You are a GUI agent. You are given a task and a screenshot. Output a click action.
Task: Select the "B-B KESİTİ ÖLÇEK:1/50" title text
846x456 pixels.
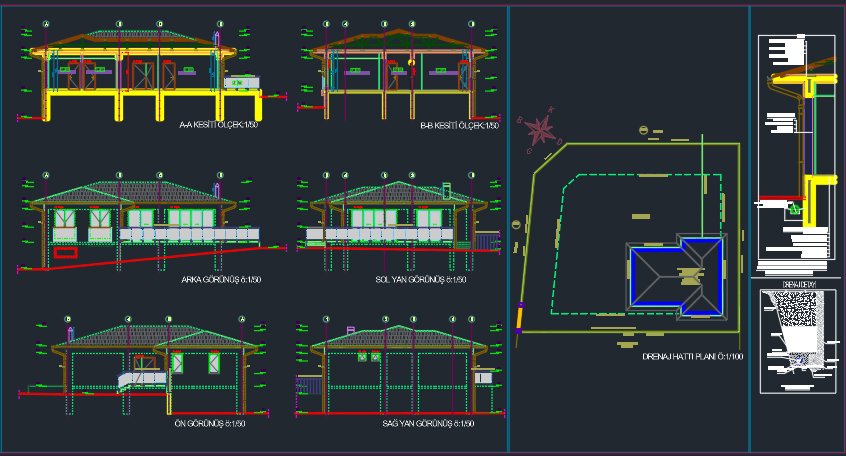(x=458, y=126)
